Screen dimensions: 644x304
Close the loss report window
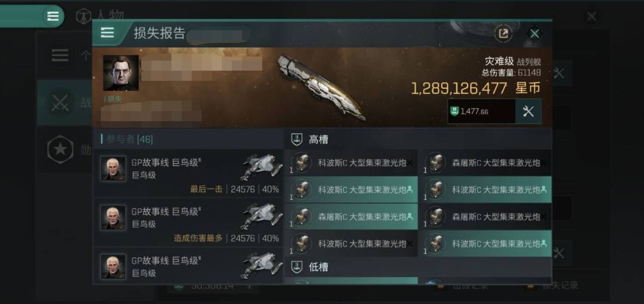(534, 33)
